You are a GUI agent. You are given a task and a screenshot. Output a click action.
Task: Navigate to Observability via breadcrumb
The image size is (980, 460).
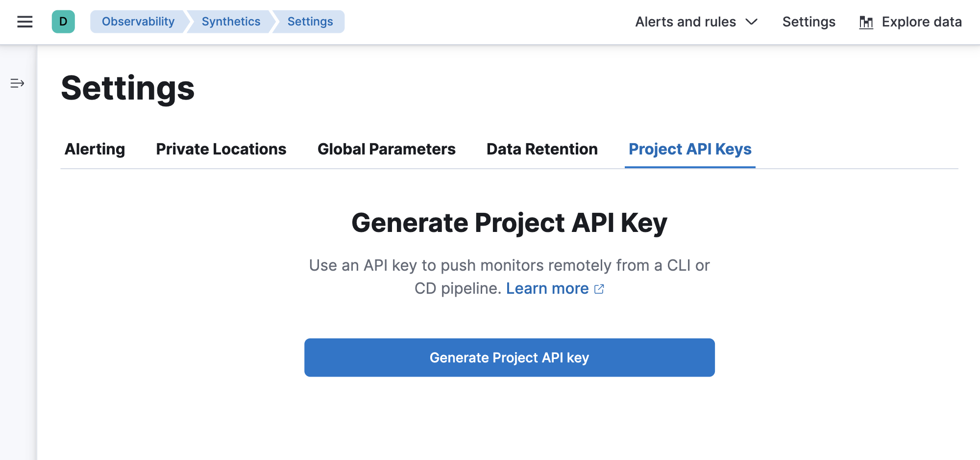click(x=138, y=22)
